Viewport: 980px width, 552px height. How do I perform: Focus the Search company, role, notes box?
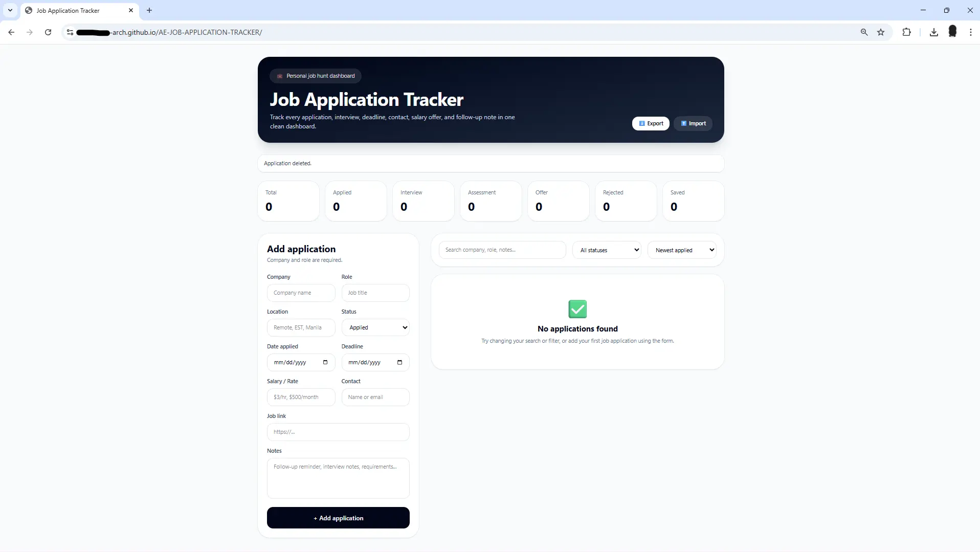pos(502,250)
